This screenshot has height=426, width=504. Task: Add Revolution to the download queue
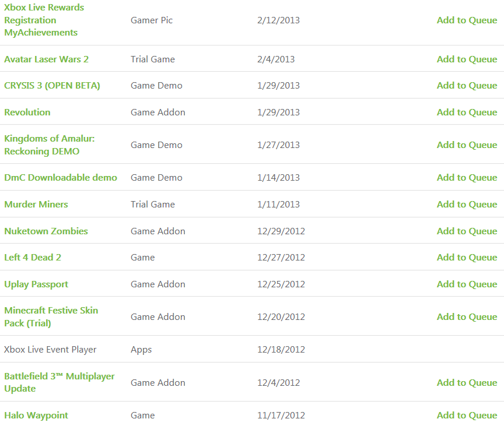pyautogui.click(x=467, y=112)
